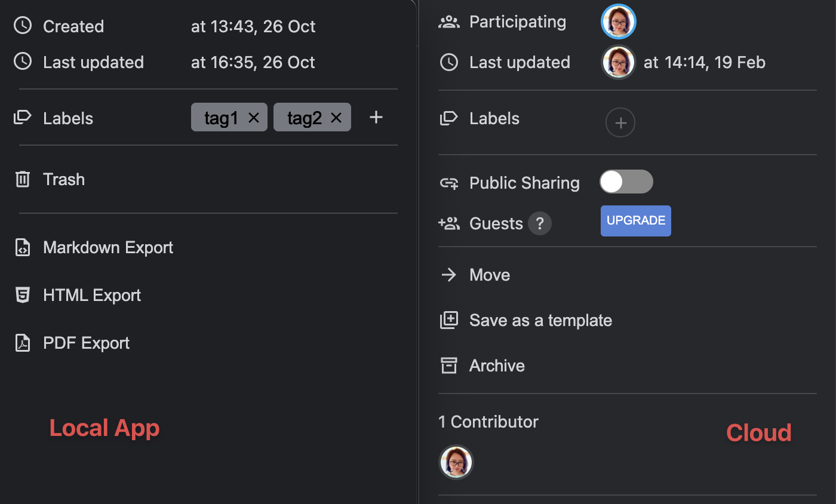The image size is (836, 504).
Task: Click the blue UPGRADE button
Action: click(x=635, y=220)
